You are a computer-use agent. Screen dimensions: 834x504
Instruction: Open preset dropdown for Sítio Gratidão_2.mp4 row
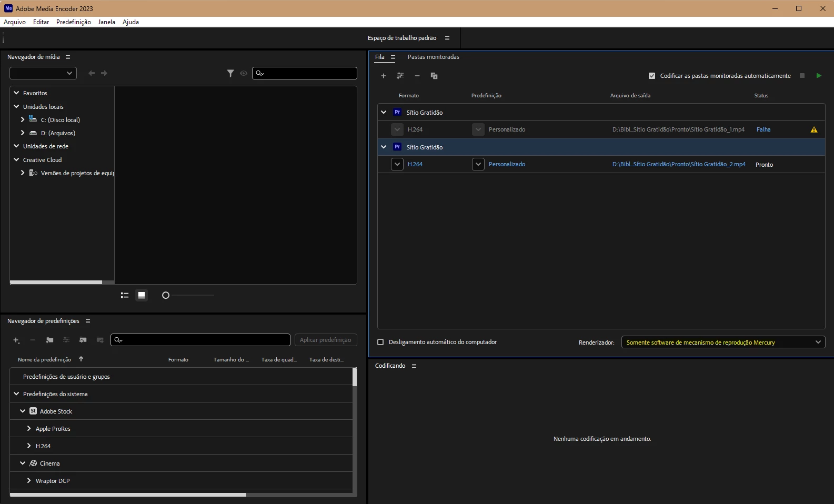(x=478, y=164)
